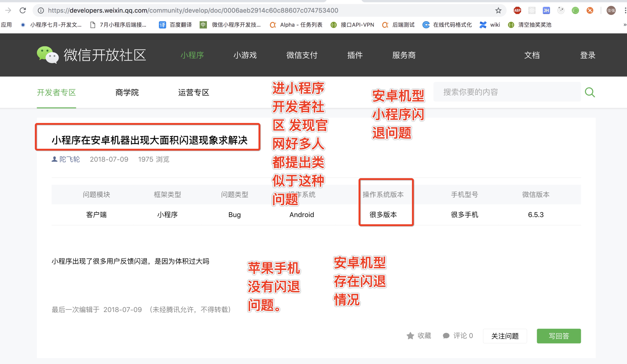Click the WeChat logo in the header

(48, 55)
